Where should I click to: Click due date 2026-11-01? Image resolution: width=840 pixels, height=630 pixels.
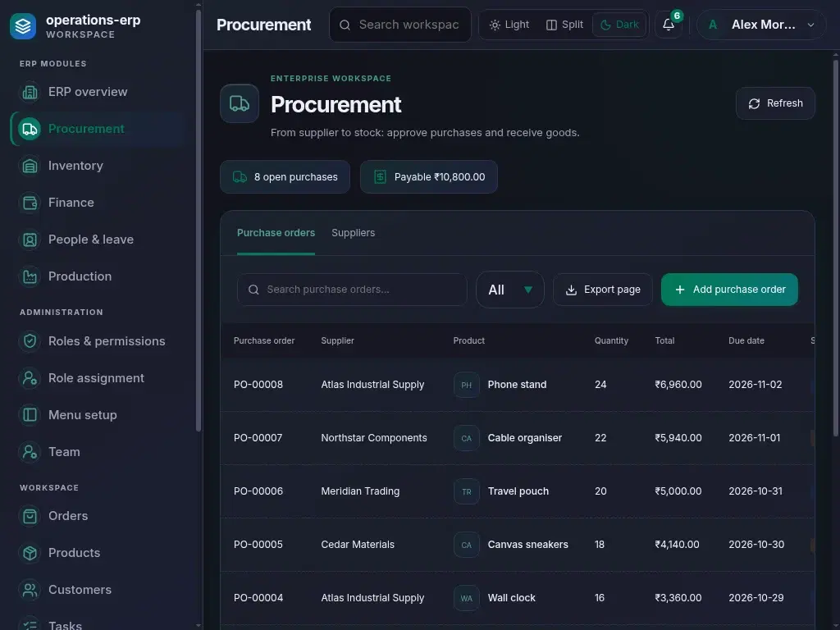coord(755,438)
